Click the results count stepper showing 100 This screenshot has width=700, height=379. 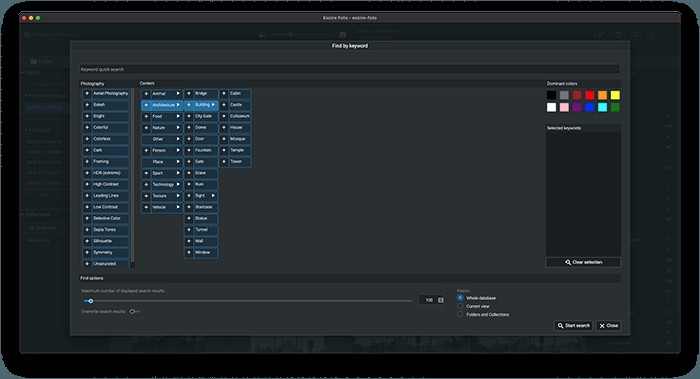[432, 300]
